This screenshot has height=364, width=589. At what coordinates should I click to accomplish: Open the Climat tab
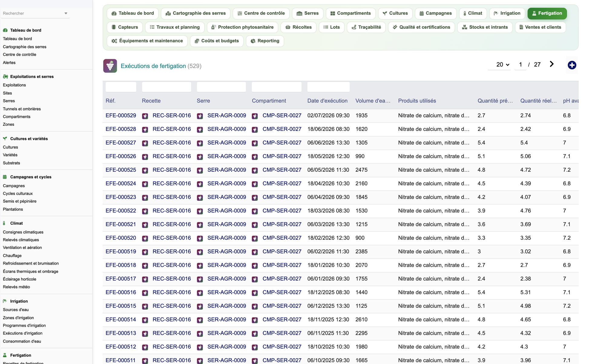coord(473,13)
